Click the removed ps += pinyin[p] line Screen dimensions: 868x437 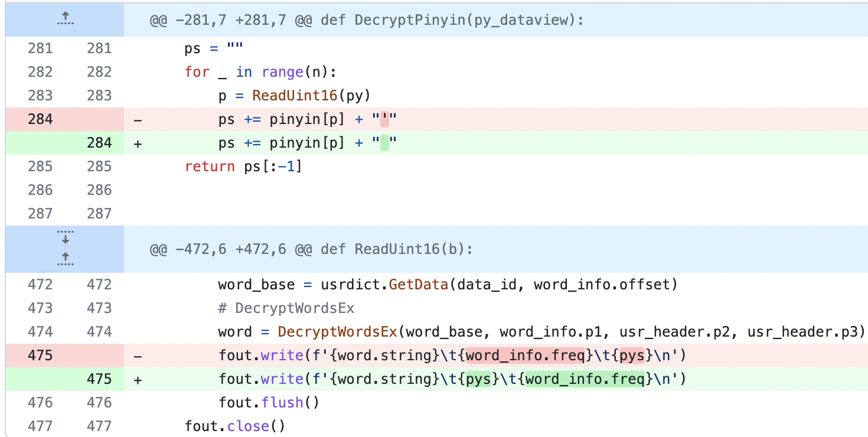307,119
